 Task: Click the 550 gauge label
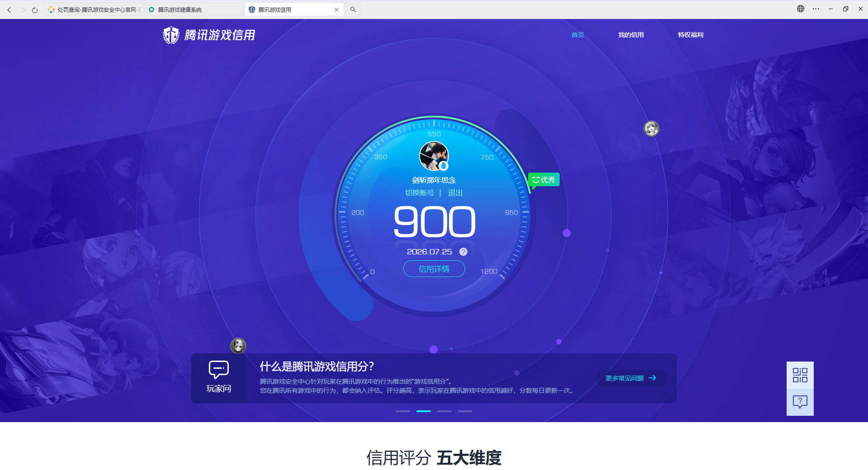434,134
